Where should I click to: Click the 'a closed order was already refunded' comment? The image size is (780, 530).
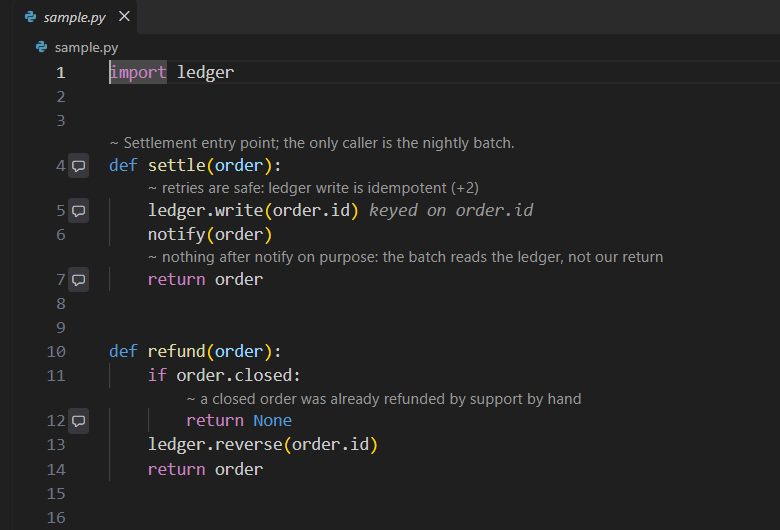(384, 399)
